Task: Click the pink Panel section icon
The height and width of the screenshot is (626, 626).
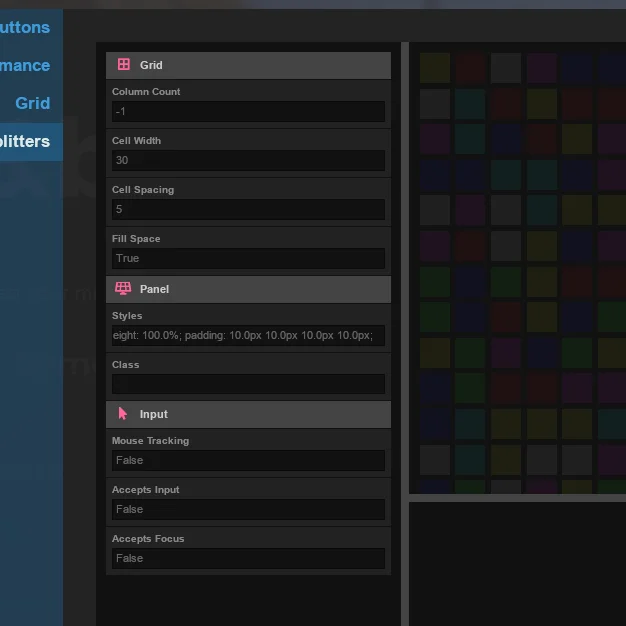Action: pos(123,288)
